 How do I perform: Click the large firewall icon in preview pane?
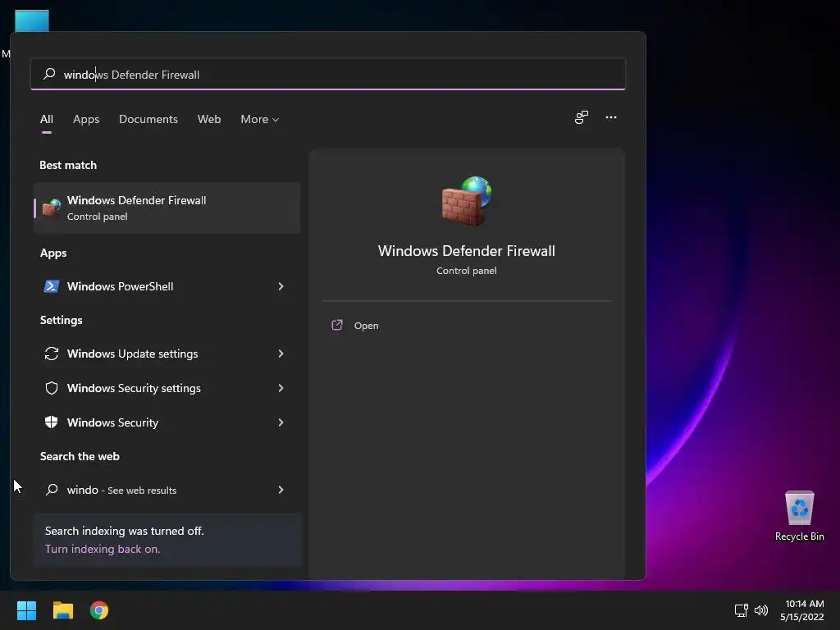coord(467,200)
